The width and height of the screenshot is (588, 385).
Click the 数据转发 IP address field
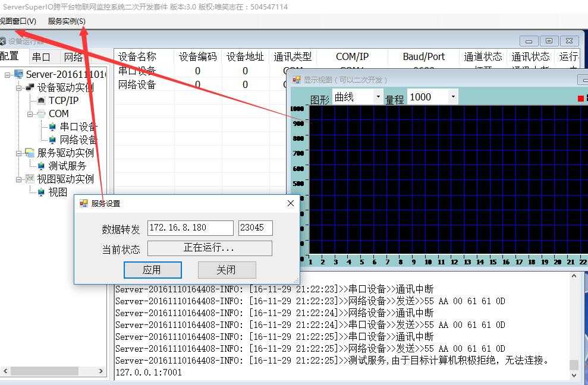(190, 228)
